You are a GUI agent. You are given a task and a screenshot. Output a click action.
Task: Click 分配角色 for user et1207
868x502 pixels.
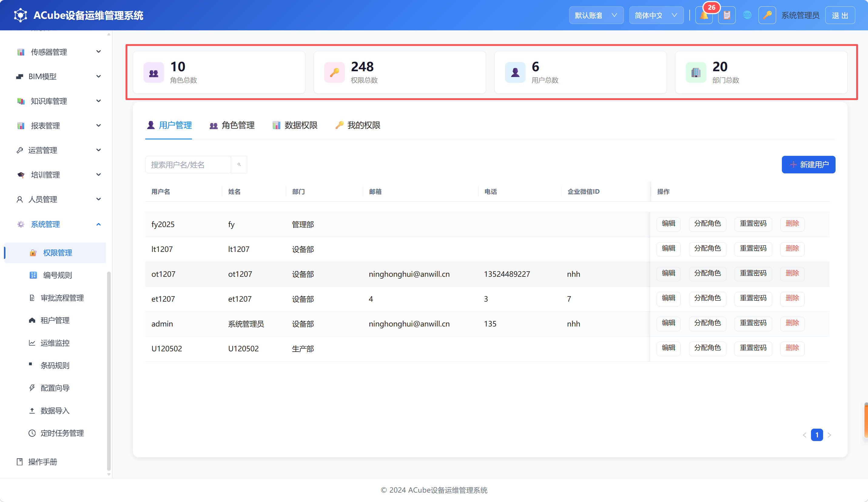click(708, 299)
